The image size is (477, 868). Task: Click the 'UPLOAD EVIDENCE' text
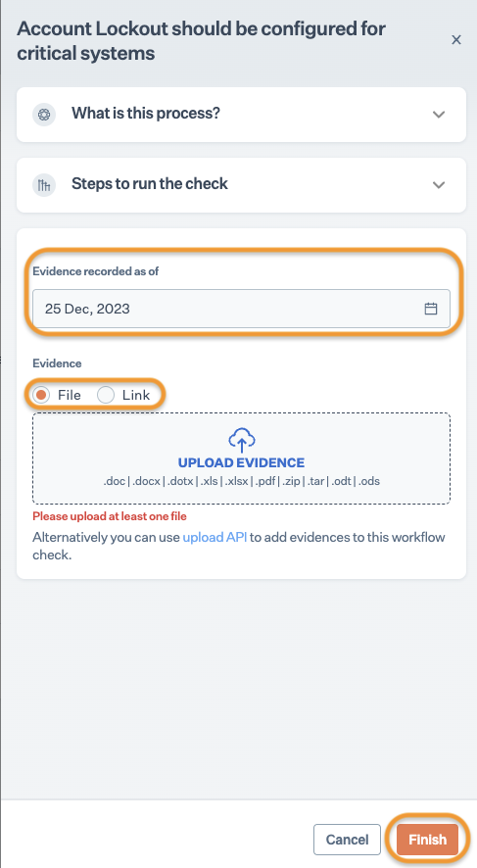(x=241, y=462)
